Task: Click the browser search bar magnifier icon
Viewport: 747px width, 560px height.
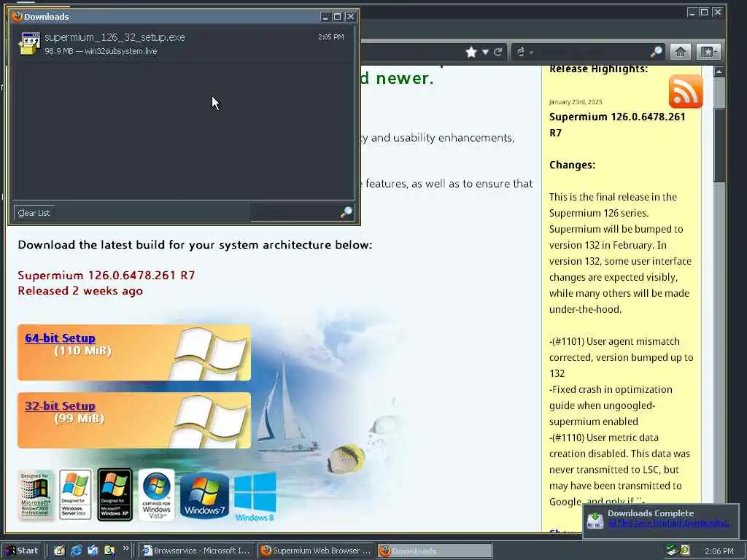Action: coord(657,52)
